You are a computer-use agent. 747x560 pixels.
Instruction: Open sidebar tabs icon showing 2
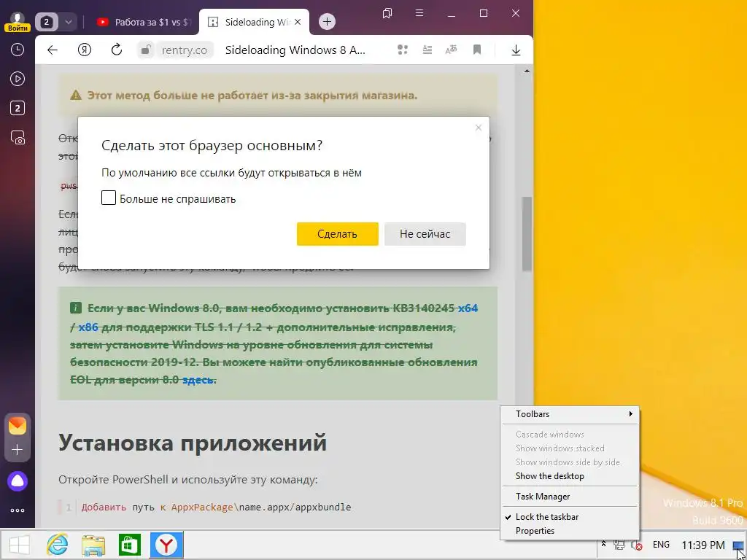point(18,108)
